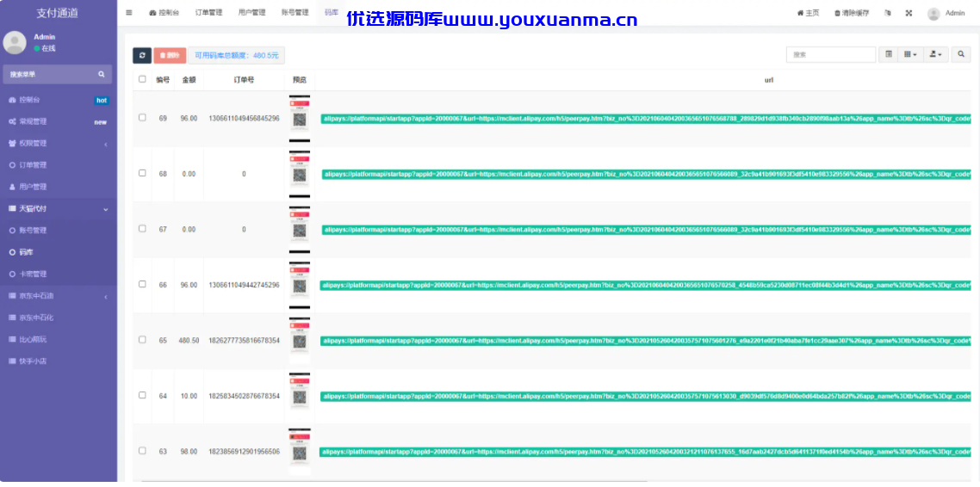980x487 pixels.
Task: Open 账号管理 under 天猫代付 in sidebar
Action: (x=58, y=231)
